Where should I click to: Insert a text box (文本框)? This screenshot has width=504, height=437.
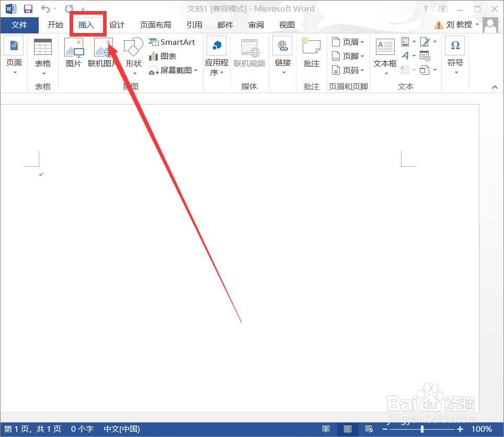(x=384, y=56)
